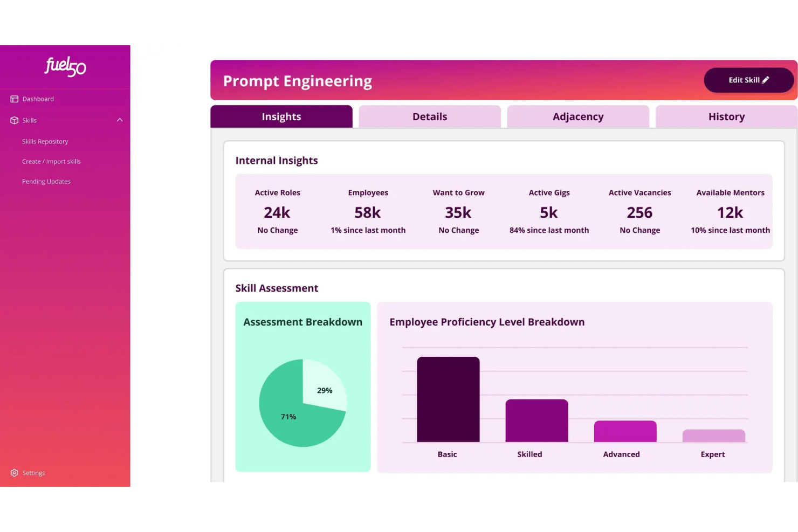Click the Active Roles 24k value
The image size is (798, 532).
277,212
